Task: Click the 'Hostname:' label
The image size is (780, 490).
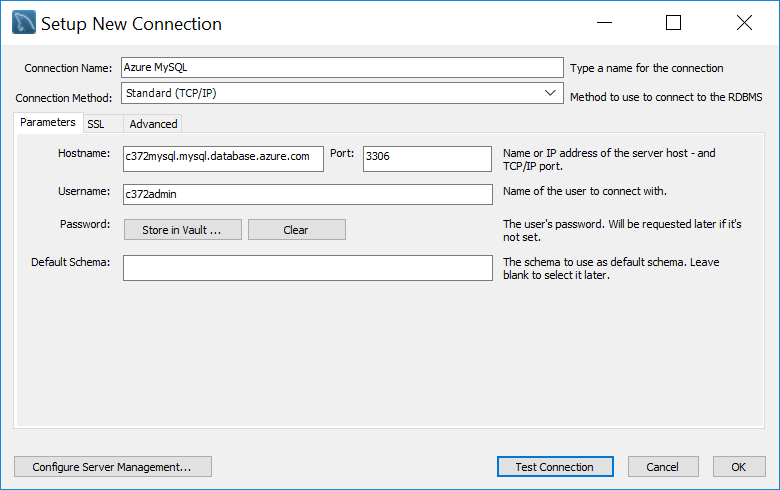Action: pos(84,153)
